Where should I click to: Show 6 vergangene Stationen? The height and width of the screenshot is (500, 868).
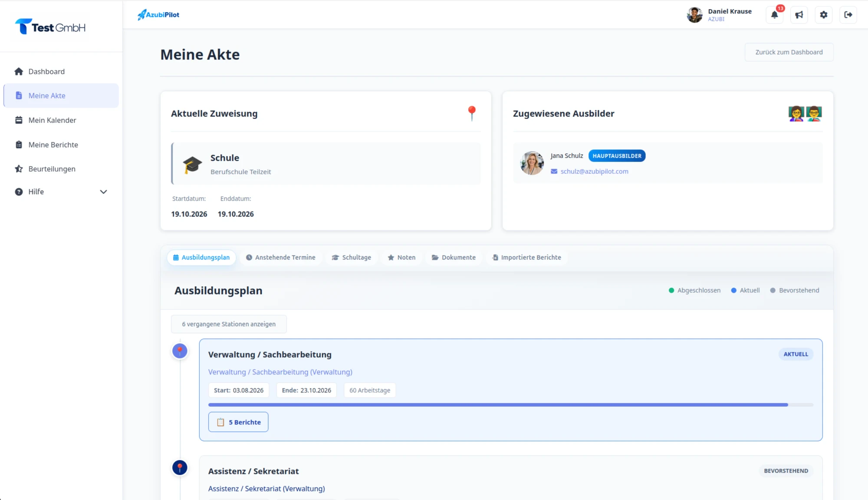[229, 324]
